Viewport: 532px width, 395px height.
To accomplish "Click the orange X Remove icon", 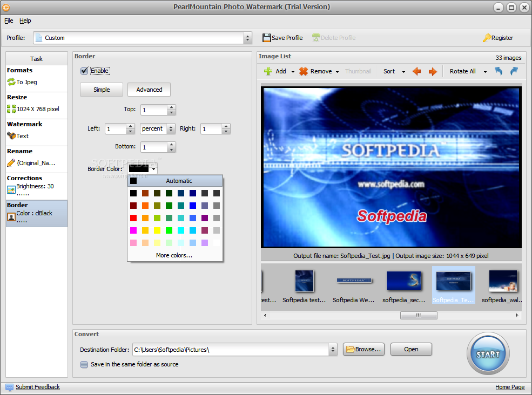I will tap(304, 71).
